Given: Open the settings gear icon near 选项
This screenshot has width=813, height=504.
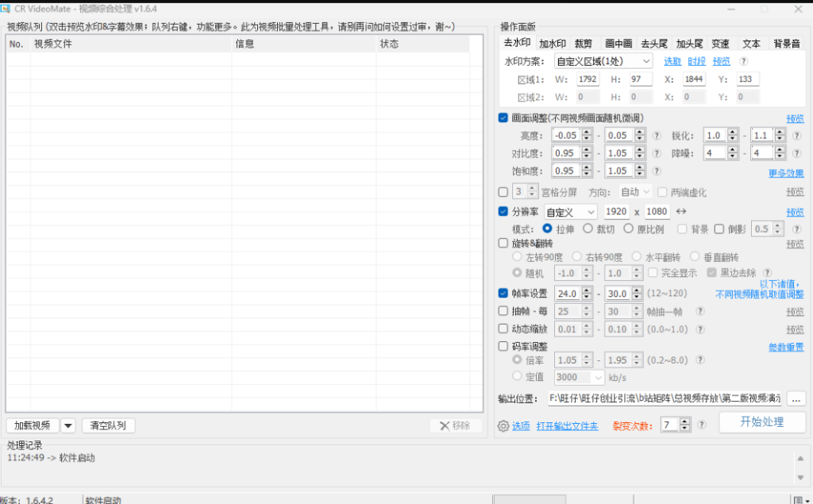Looking at the screenshot, I should tap(503, 425).
